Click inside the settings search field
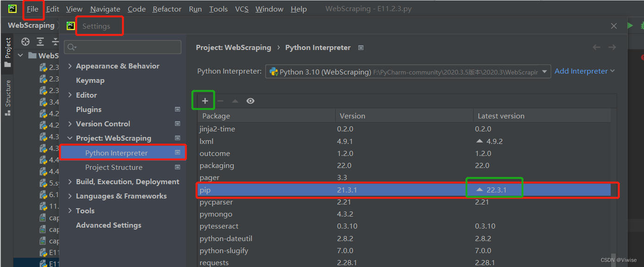Image resolution: width=644 pixels, height=267 pixels. [x=123, y=47]
